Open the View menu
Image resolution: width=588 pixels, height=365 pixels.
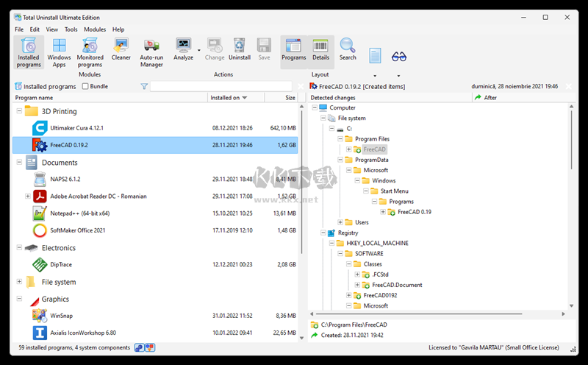click(51, 29)
